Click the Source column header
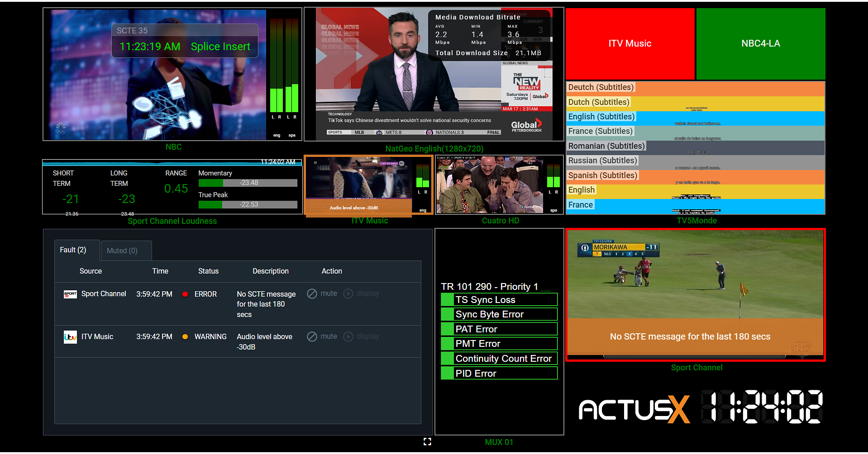 pyautogui.click(x=91, y=271)
